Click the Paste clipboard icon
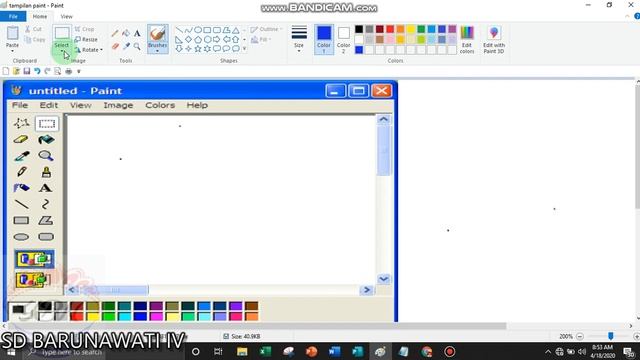This screenshot has height=360, width=640. (12, 33)
